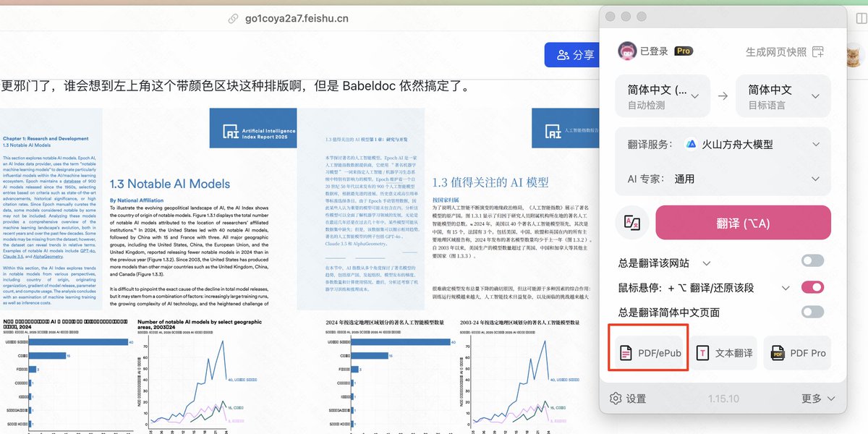The height and width of the screenshot is (434, 868).
Task: Click the 生成网页快照 snapshot icon
Action: (x=818, y=52)
